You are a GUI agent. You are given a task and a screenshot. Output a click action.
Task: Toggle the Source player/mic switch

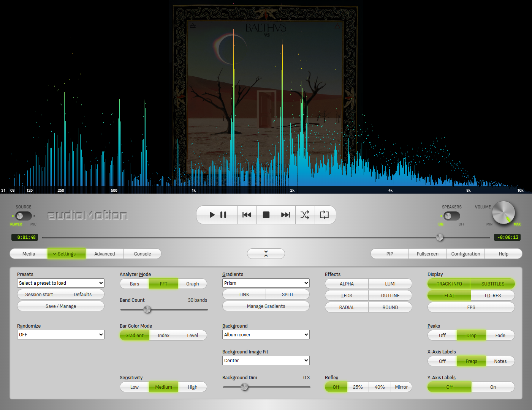(24, 216)
